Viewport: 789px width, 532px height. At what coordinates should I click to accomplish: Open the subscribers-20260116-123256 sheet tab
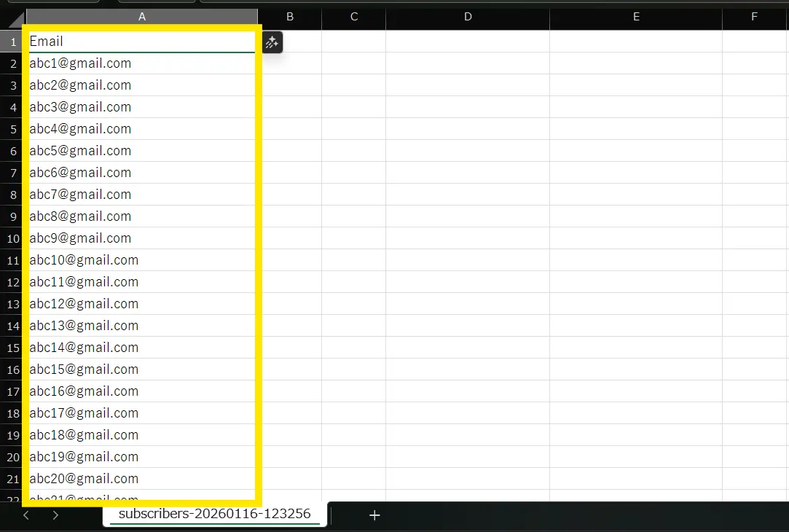click(x=214, y=514)
